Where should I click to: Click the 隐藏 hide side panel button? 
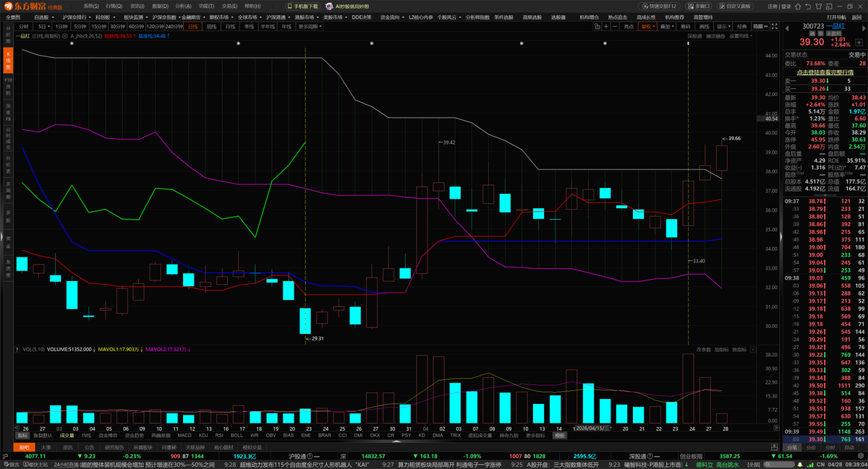pyautogui.click(x=760, y=26)
